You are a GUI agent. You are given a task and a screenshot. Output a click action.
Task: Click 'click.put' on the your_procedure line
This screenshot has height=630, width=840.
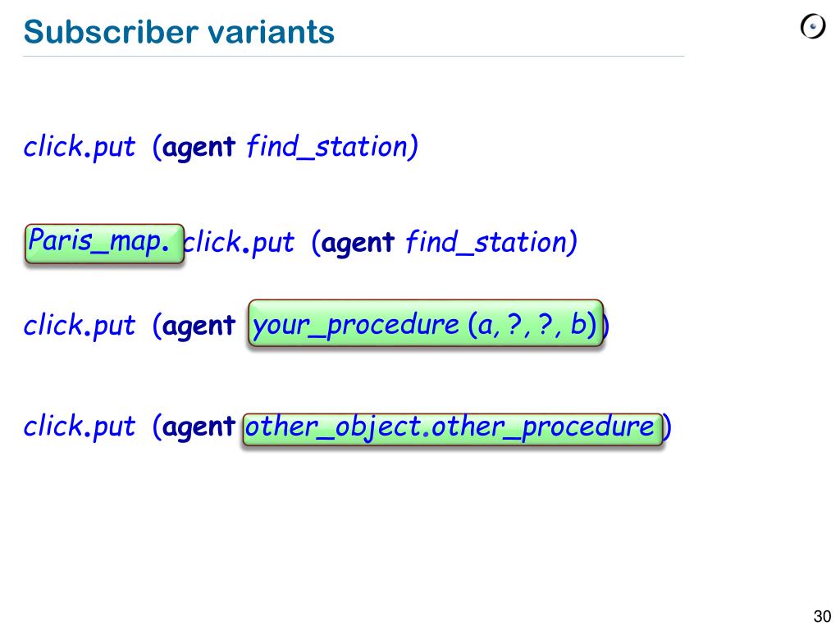coord(79,326)
